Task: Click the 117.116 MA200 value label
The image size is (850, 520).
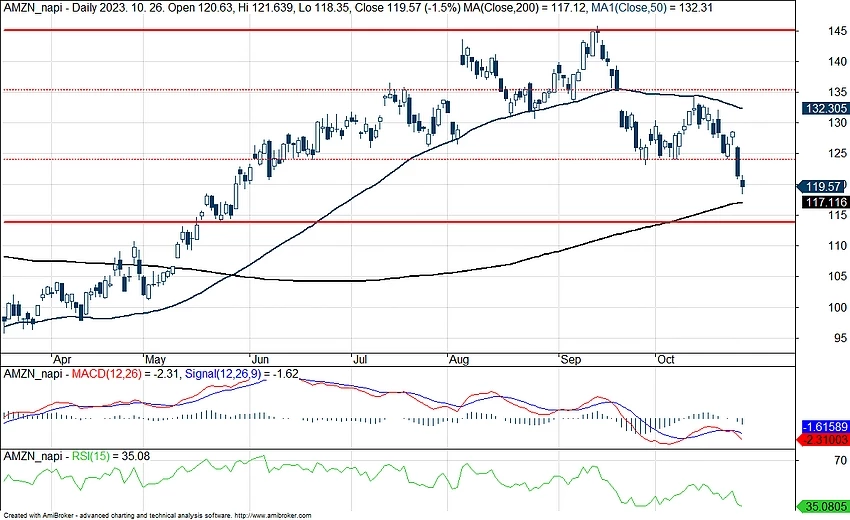Action: (x=826, y=202)
